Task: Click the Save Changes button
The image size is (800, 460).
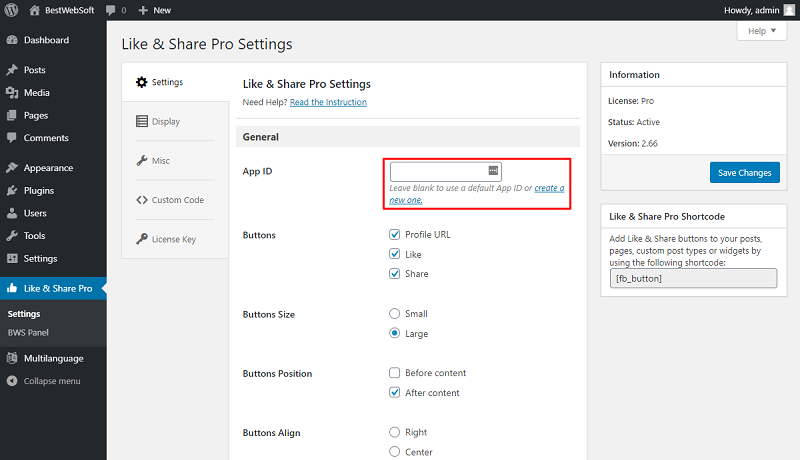Action: (x=744, y=172)
